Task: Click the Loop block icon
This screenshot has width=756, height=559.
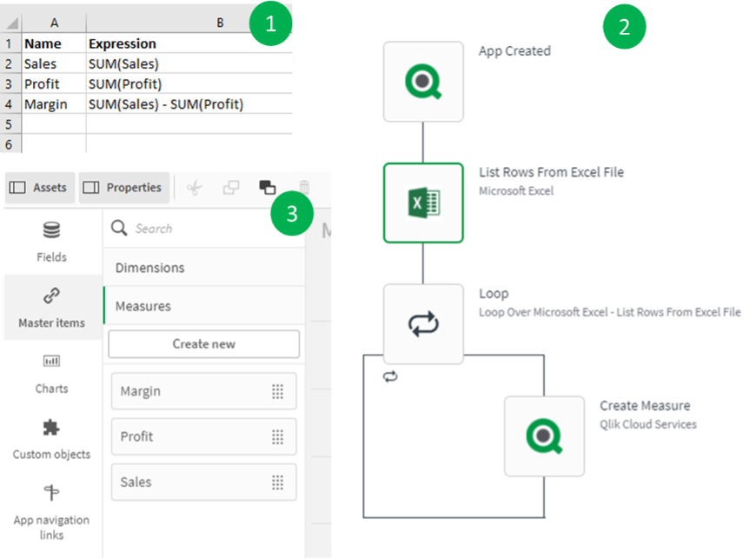Action: point(423,323)
